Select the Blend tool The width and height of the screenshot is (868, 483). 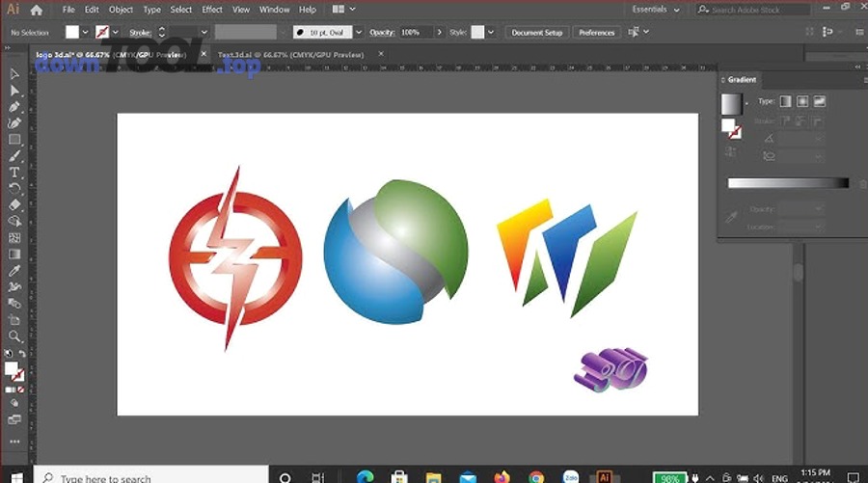(x=14, y=303)
